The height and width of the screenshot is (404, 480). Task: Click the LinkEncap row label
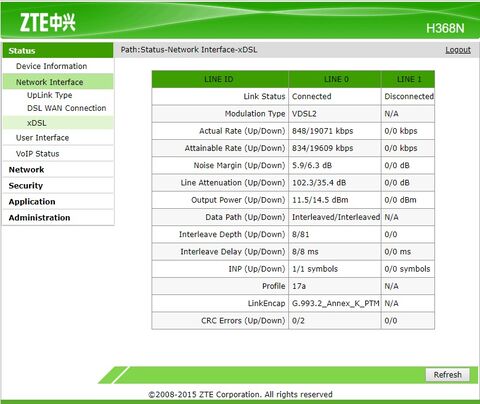tap(266, 304)
